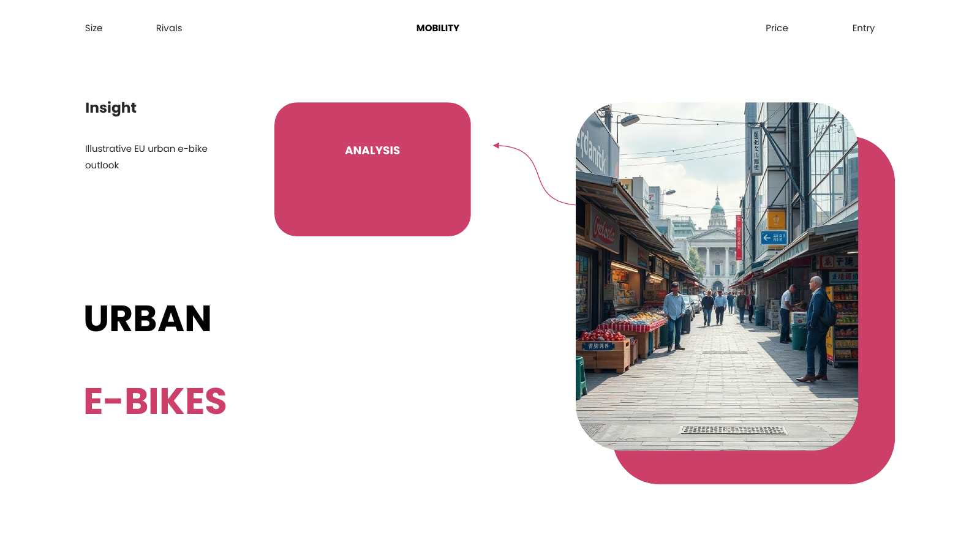
Task: Select the street market photo
Action: click(717, 276)
